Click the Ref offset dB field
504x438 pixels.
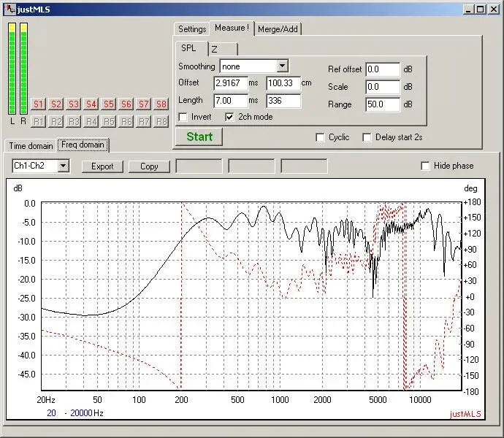[x=383, y=69]
